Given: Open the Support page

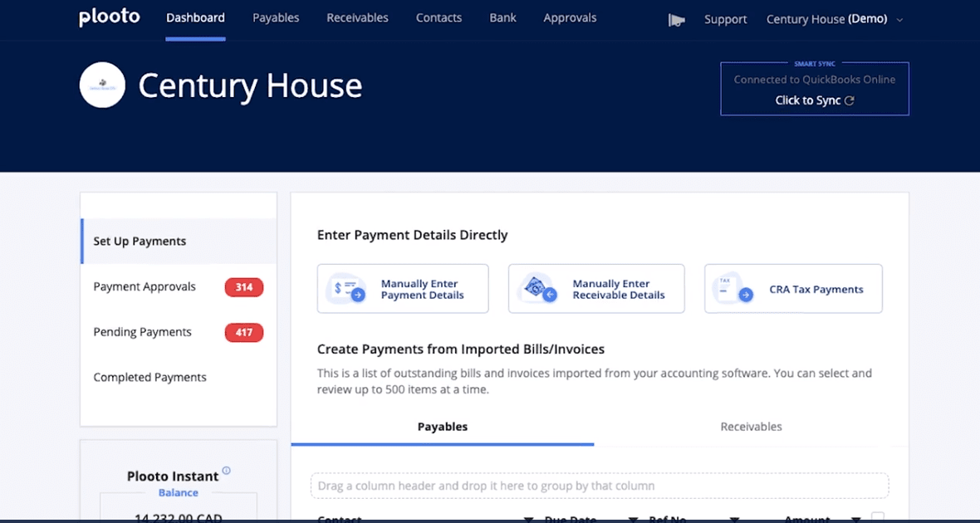Looking at the screenshot, I should (724, 18).
